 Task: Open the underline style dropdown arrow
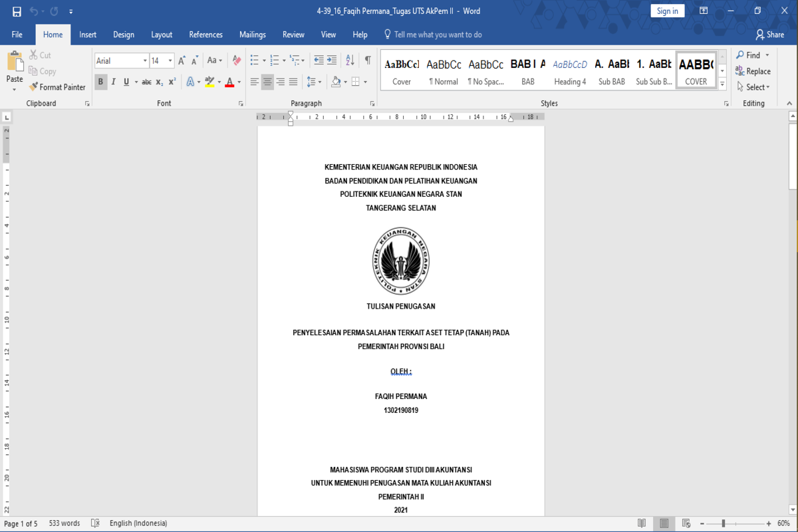pyautogui.click(x=136, y=82)
